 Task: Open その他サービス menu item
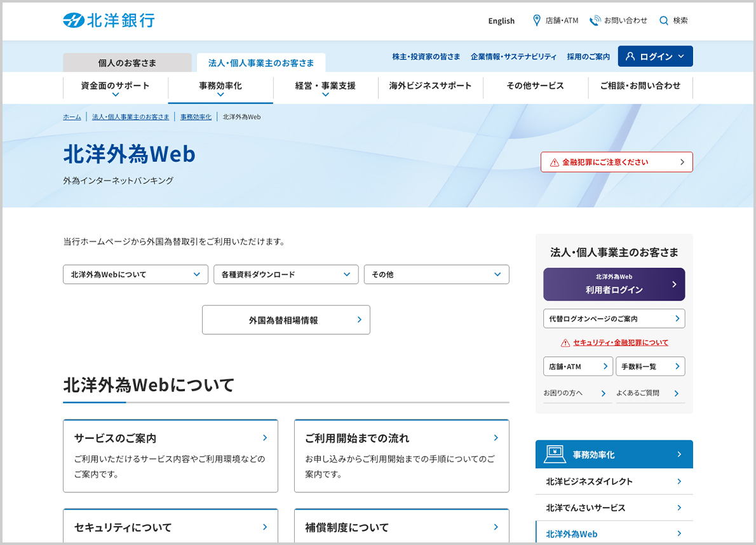[535, 86]
